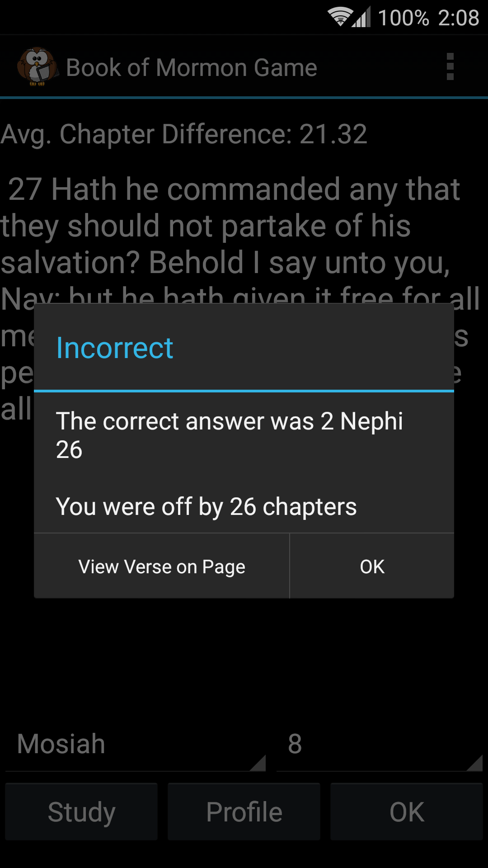Tap the off by 26 chapters text
The image size is (488, 868).
click(206, 506)
